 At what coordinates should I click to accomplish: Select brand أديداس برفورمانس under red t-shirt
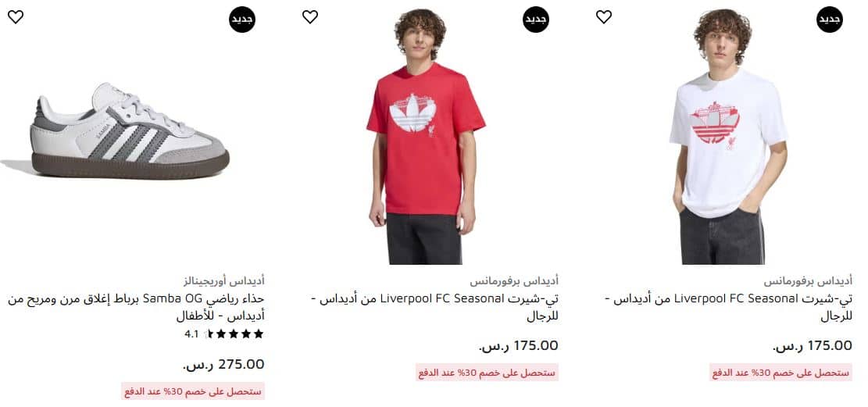pos(514,281)
